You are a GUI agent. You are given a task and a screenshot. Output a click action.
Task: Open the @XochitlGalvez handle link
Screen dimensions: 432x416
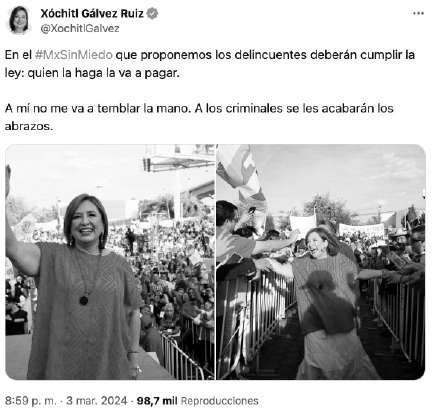(80, 29)
